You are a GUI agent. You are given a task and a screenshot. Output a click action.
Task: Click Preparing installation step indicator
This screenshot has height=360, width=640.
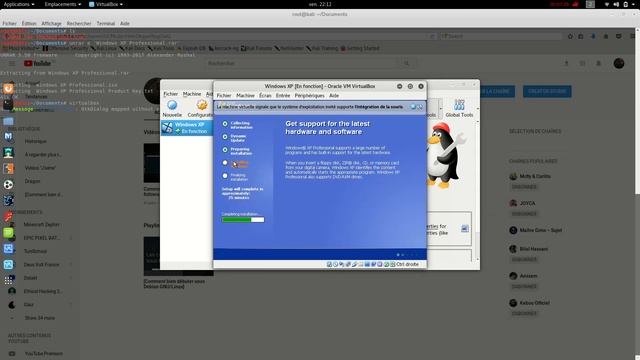[x=225, y=150]
